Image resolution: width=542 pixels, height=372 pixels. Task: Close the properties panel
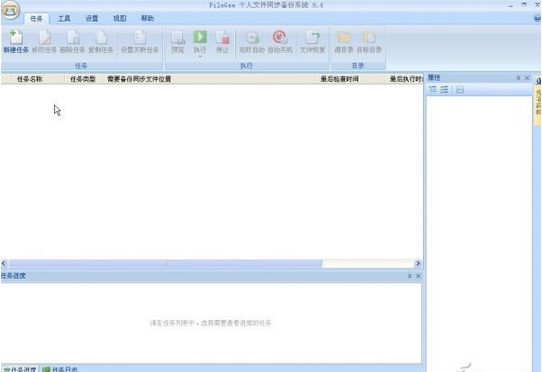point(527,78)
